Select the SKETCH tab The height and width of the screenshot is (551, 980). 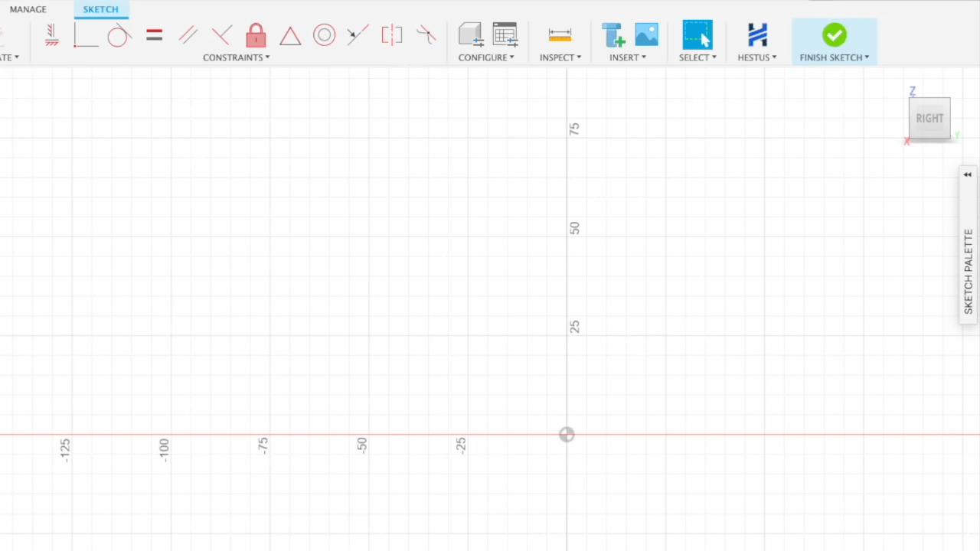coord(101,9)
